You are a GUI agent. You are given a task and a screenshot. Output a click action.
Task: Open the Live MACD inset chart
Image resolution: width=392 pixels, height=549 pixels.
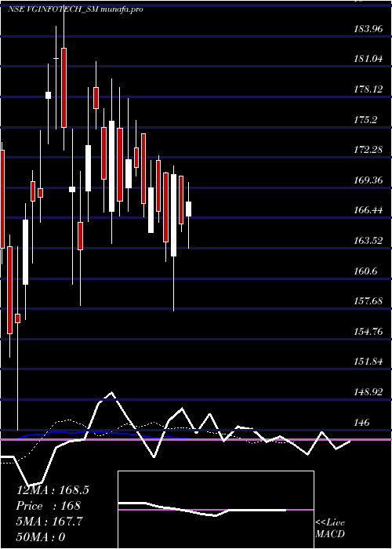(216, 510)
